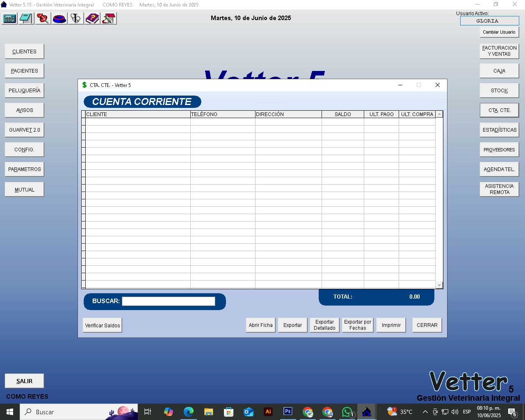Open AGENDA TEL. button
The width and height of the screenshot is (525, 420).
499,169
